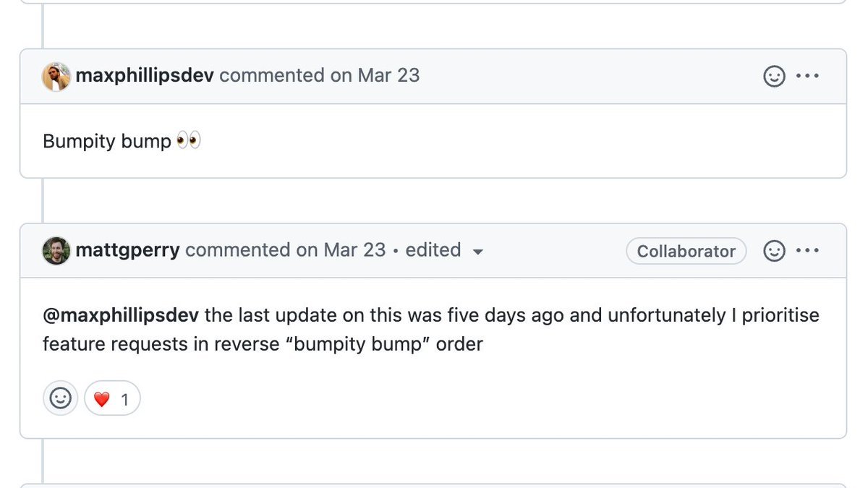The height and width of the screenshot is (488, 868).
Task: Click the eyes emoji after "Bumpity bump"
Action: pos(188,141)
